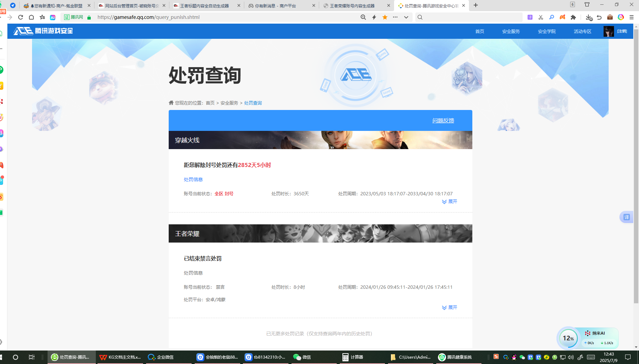Switch to KG文档主文档 WPS taskbar item
Image resolution: width=639 pixels, height=364 pixels.
tap(121, 357)
